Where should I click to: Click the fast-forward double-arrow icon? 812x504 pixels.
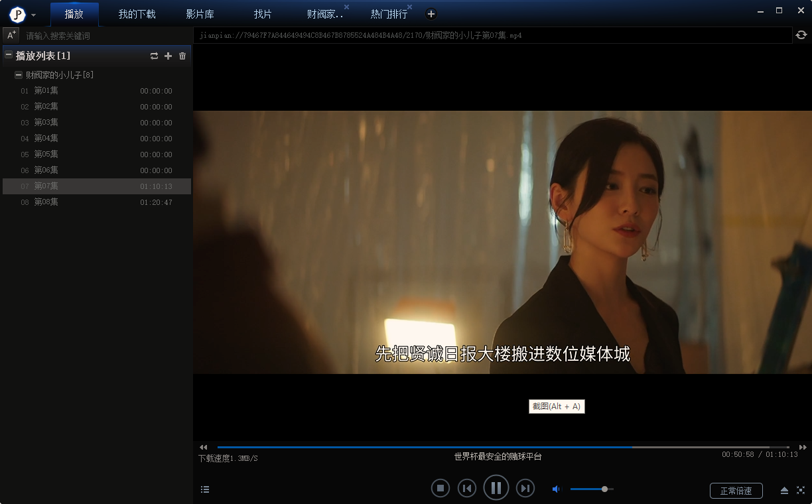(x=803, y=448)
